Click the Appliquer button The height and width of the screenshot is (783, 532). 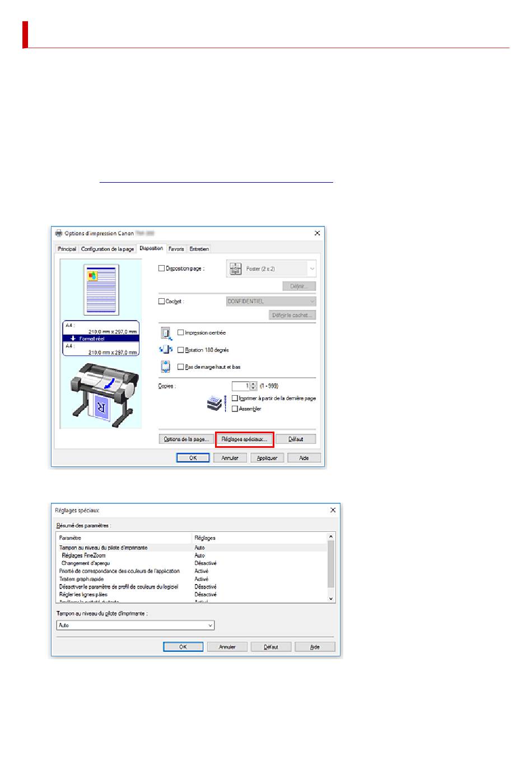(267, 458)
